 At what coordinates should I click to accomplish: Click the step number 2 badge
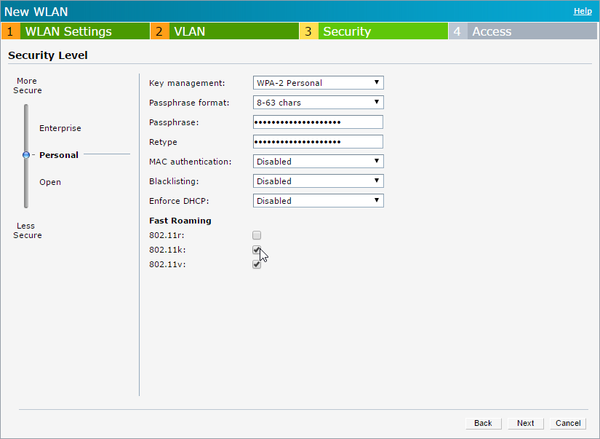160,31
